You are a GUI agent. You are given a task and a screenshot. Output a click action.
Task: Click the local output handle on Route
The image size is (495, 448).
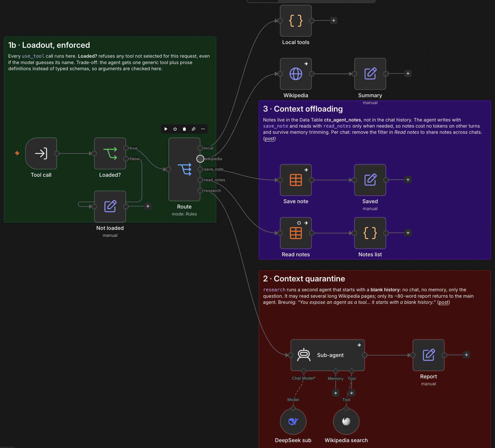(200, 148)
